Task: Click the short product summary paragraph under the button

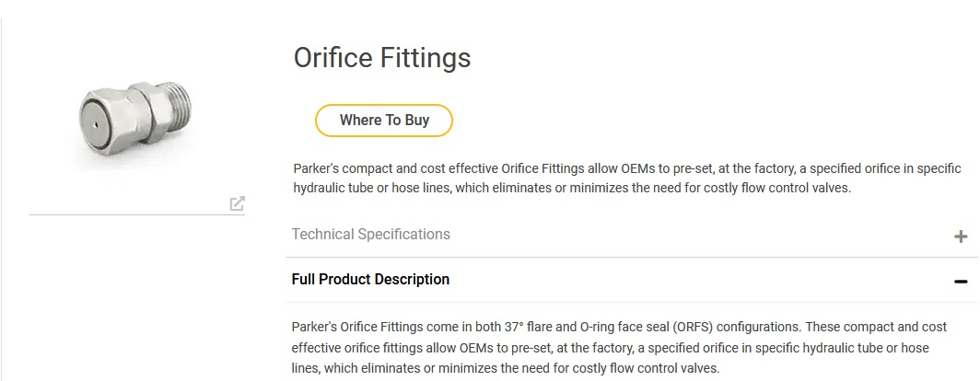Action: (x=627, y=179)
